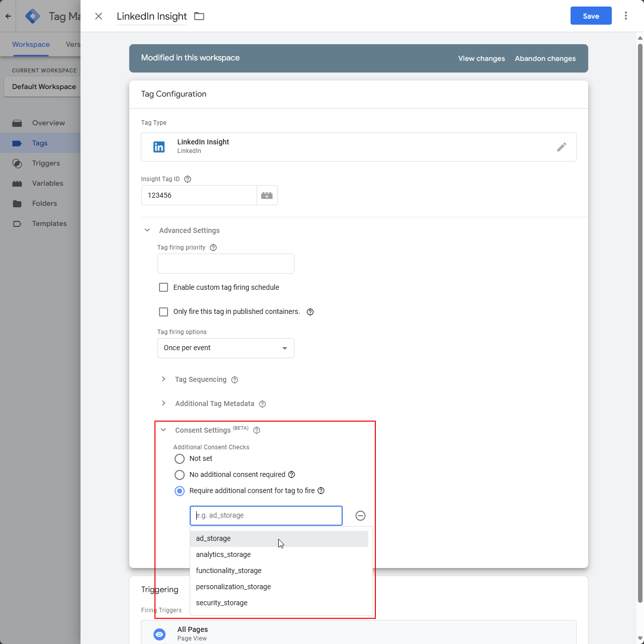Choose security_storage from suggestions
Viewport: 644px width, 644px height.
point(279,603)
